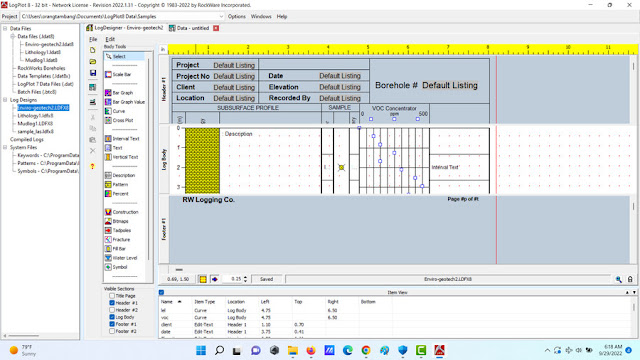Screen dimensions: 640x360
Task: Select the Construction tool
Action: pos(122,212)
